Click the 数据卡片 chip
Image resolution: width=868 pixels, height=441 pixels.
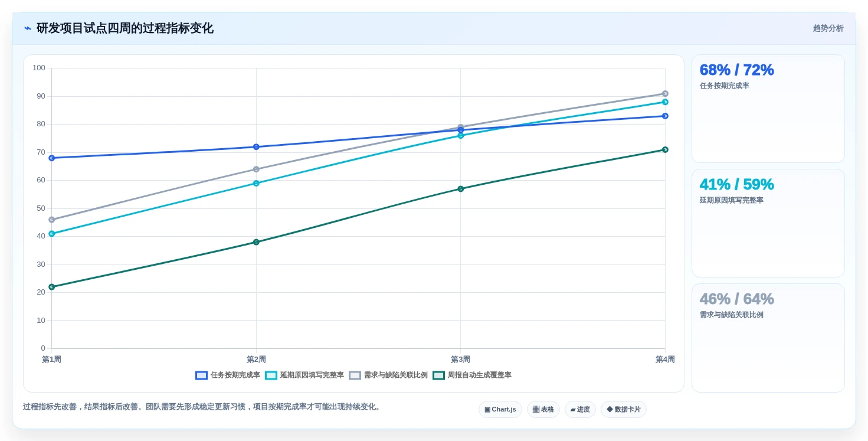click(x=624, y=409)
